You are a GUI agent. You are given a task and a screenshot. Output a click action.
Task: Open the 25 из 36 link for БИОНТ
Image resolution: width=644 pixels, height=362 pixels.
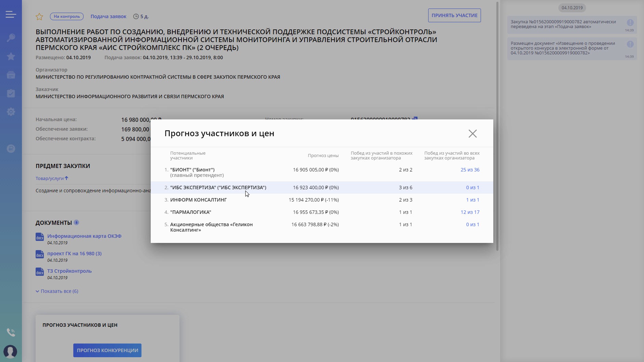[x=470, y=170]
